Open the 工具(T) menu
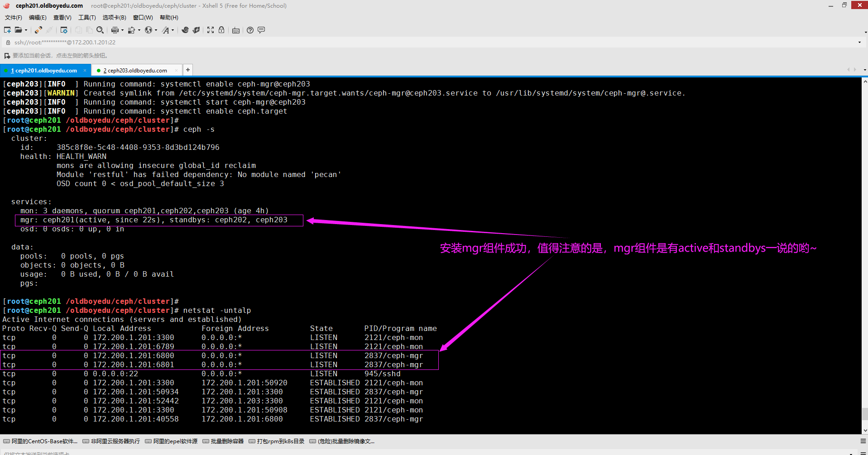The height and width of the screenshot is (455, 868). (87, 18)
